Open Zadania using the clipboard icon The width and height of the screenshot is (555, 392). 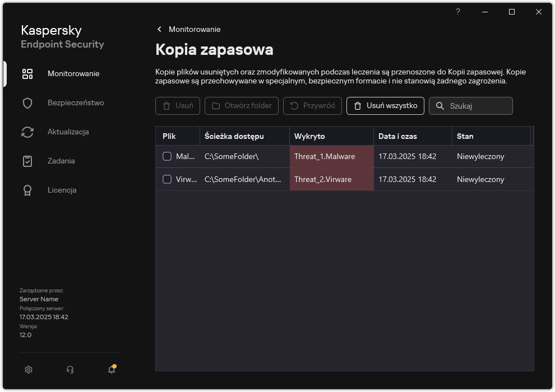point(27,161)
